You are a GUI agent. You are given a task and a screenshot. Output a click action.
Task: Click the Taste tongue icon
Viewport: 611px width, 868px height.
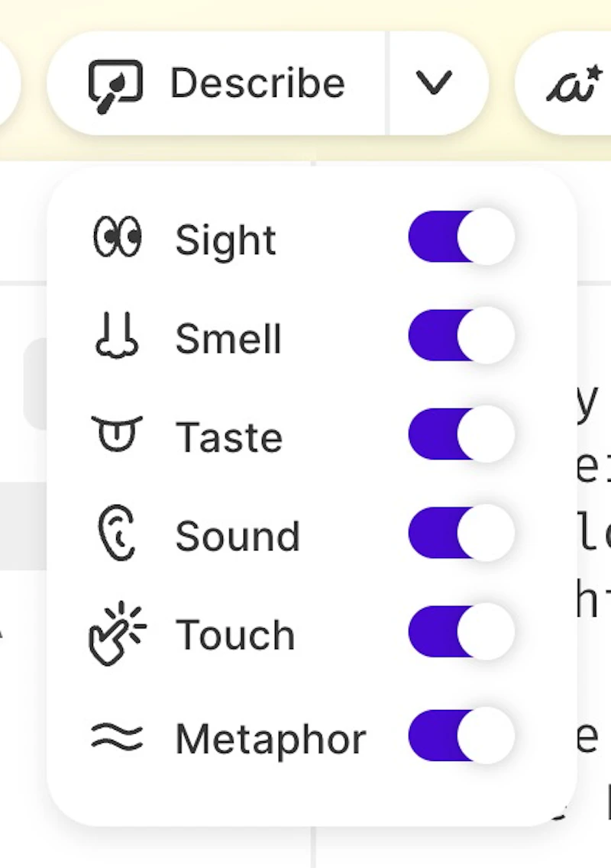[117, 434]
